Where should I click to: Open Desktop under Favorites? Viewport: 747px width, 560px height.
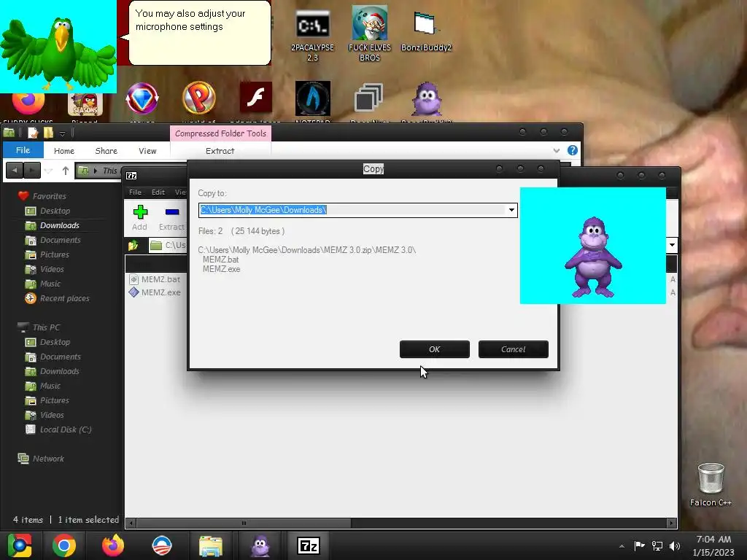[x=47, y=211]
